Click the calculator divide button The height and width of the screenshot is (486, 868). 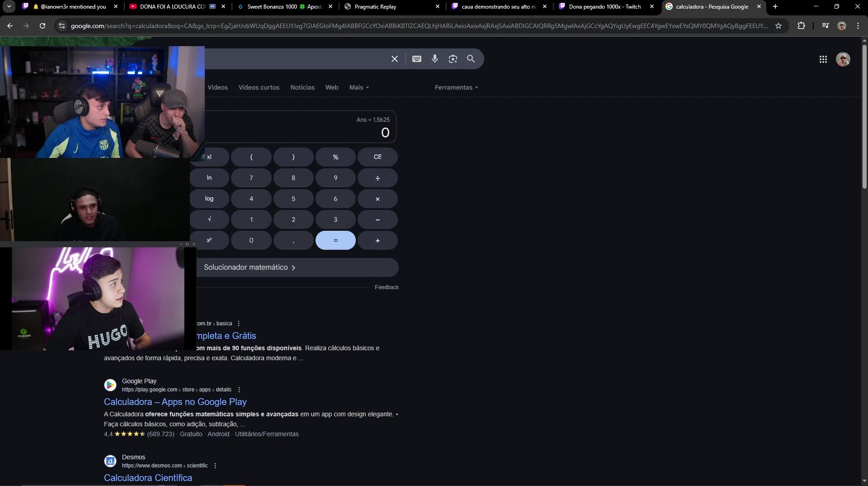(377, 178)
